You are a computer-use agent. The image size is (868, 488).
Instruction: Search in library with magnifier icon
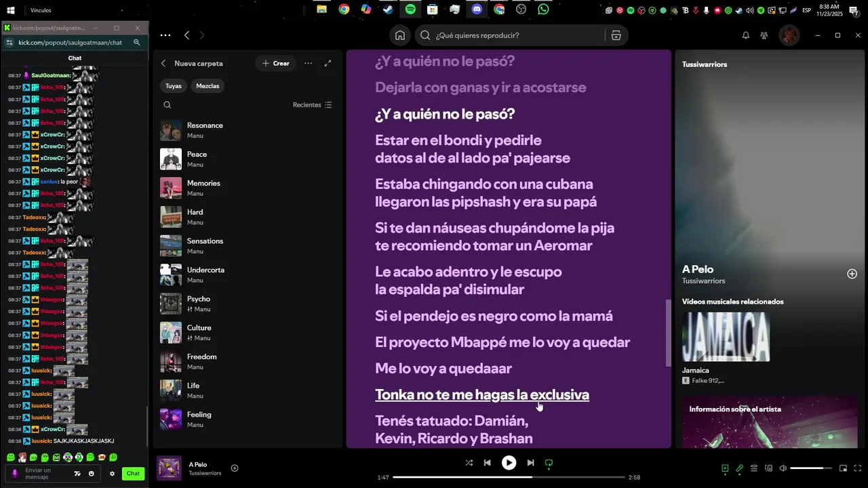click(x=167, y=105)
